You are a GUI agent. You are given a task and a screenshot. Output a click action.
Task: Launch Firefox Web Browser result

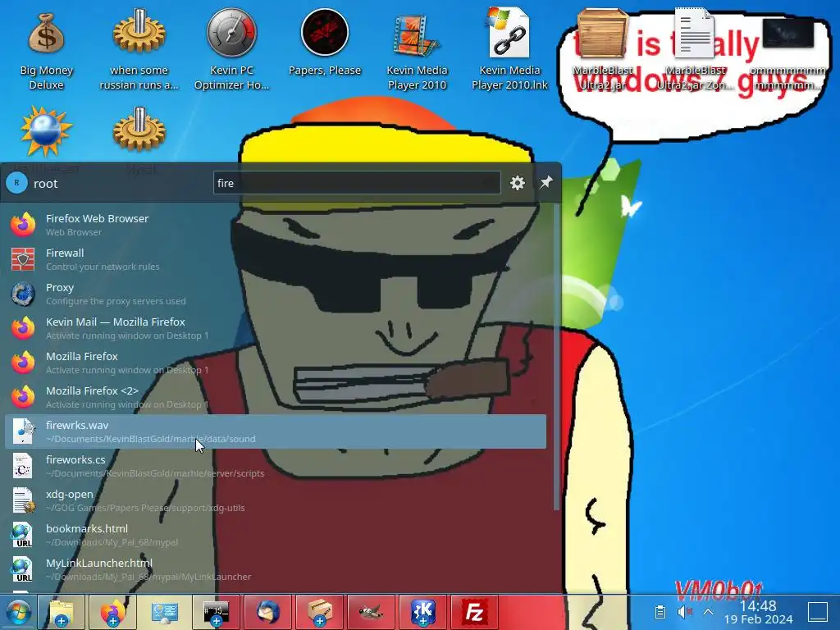pos(276,225)
